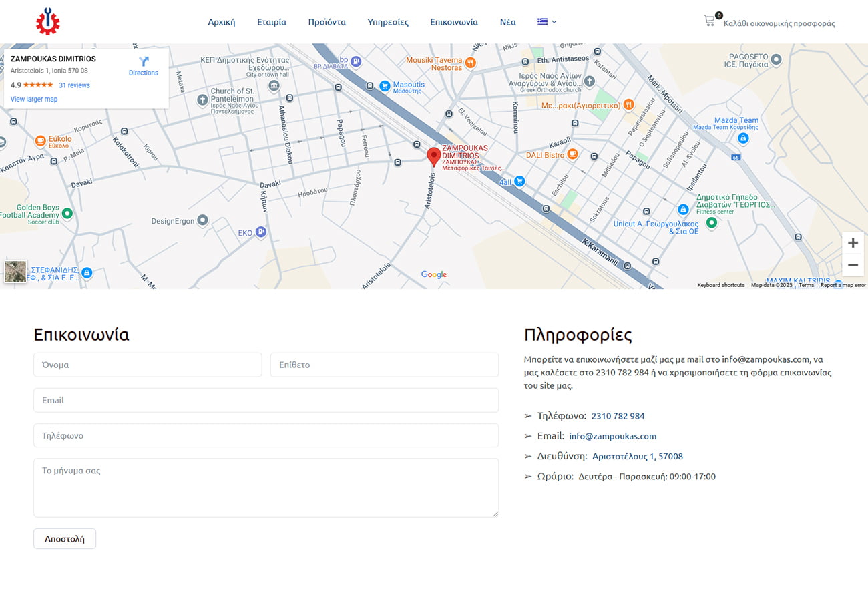This screenshot has height=597, width=868.
Task: Open the Εταιρία menu item
Action: tap(272, 22)
